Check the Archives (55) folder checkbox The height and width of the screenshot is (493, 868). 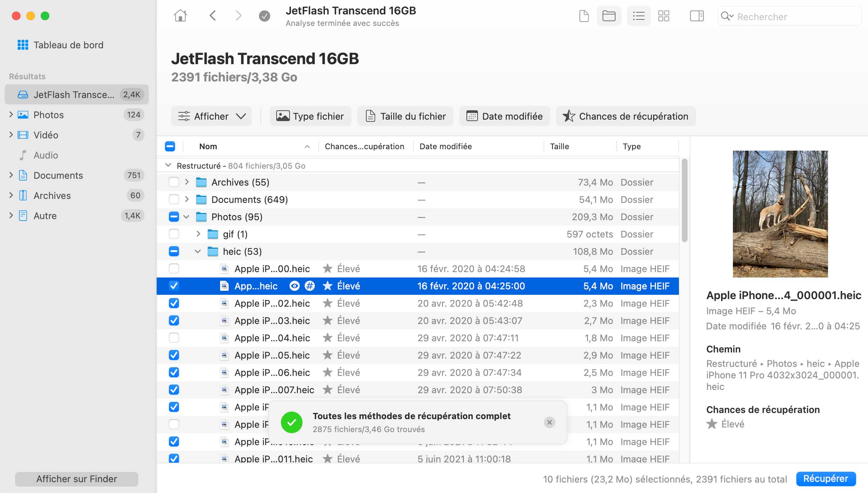pos(174,182)
